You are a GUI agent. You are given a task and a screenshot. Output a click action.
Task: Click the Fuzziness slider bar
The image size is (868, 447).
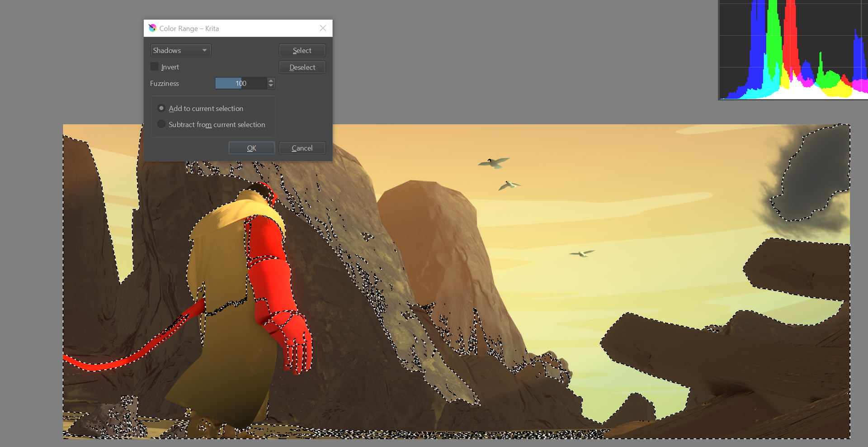coord(241,83)
